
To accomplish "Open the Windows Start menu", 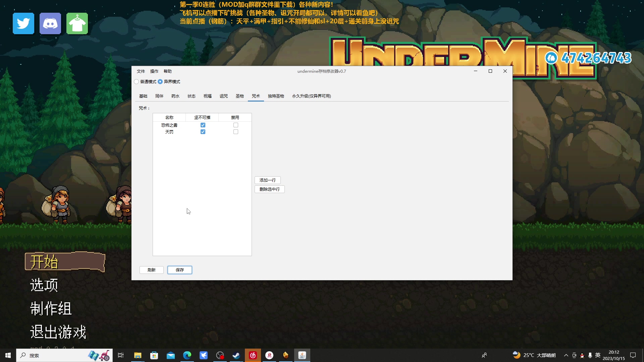I will [x=8, y=355].
